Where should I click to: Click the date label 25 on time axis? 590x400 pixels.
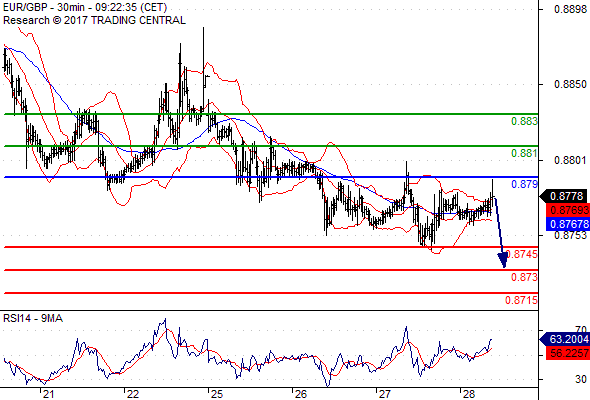[x=217, y=394]
